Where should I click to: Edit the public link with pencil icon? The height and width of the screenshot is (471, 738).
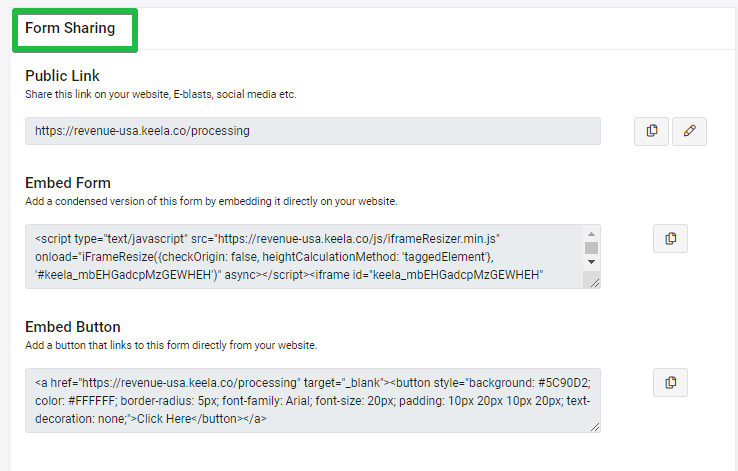[689, 131]
